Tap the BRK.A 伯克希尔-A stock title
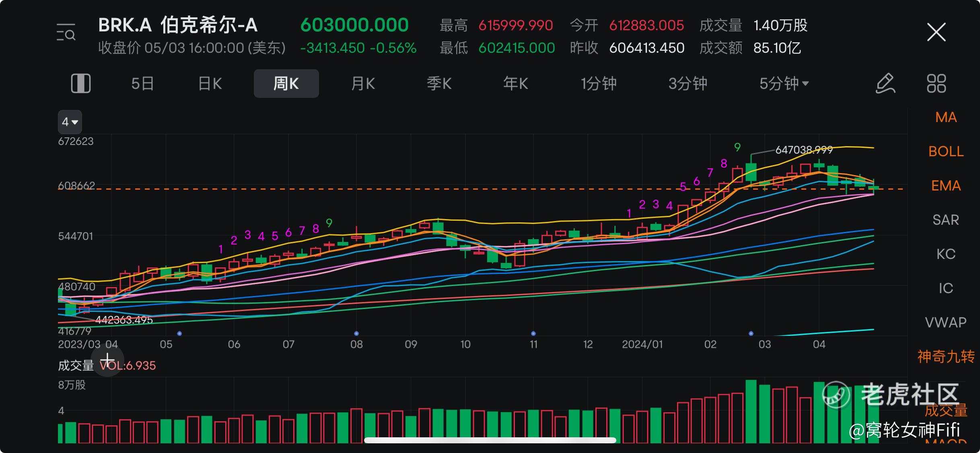980x453 pixels. (x=178, y=25)
